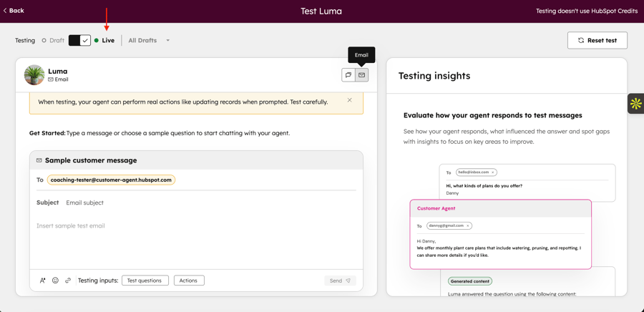Open the Test questions menu
644x312 pixels.
click(x=145, y=281)
